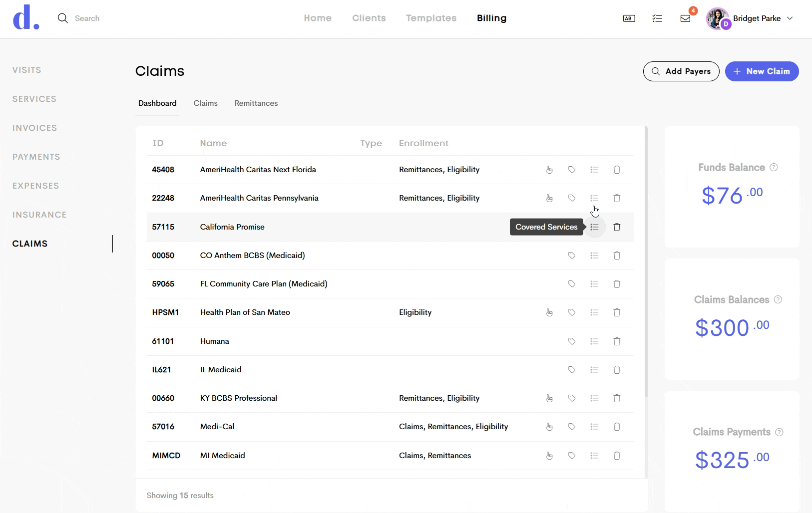Click the tag icon for Health Plan of San Mateo
812x513 pixels.
[x=572, y=312]
